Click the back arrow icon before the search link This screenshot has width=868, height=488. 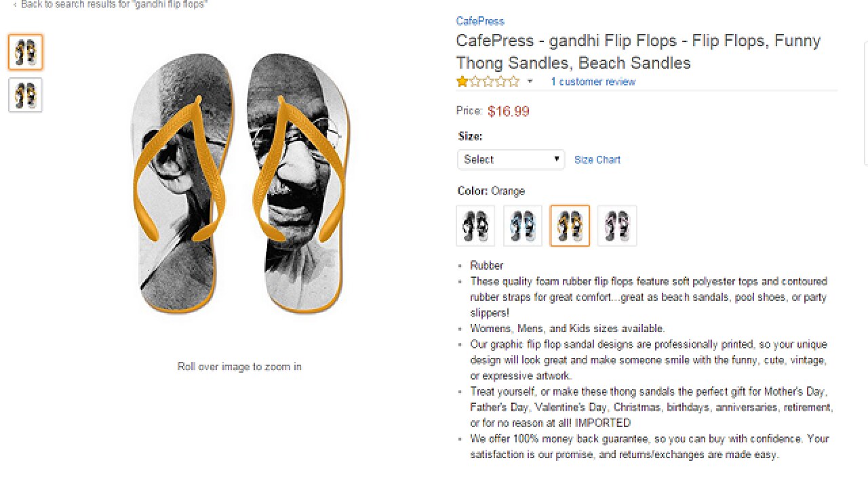(16, 4)
